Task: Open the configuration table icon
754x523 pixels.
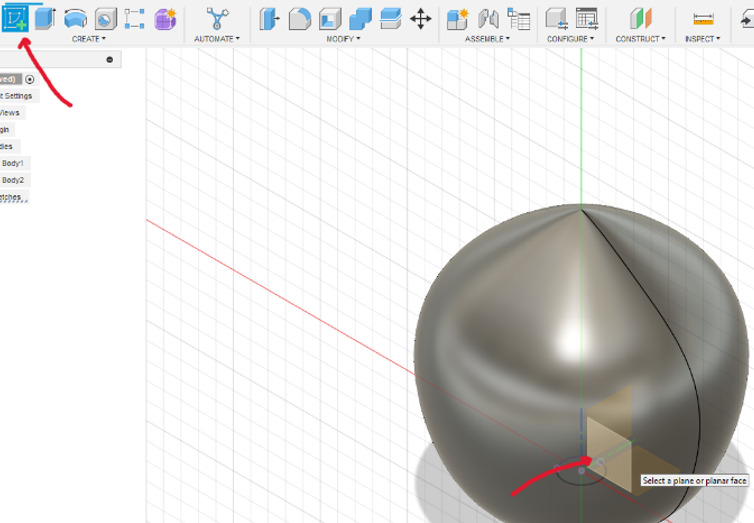Action: (587, 19)
